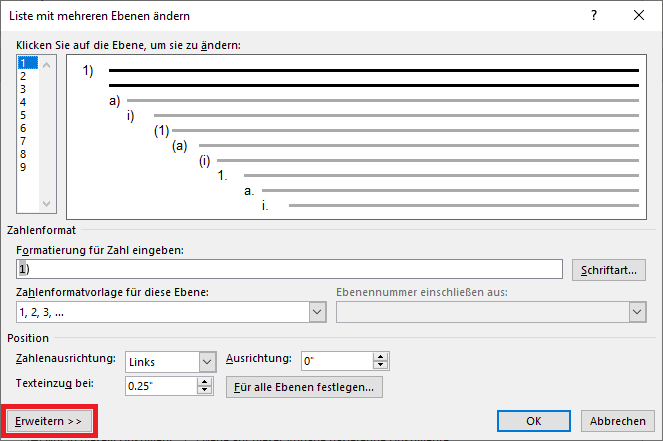The image size is (663, 441).
Task: Select level 8 in the Ebene list
Action: point(28,154)
